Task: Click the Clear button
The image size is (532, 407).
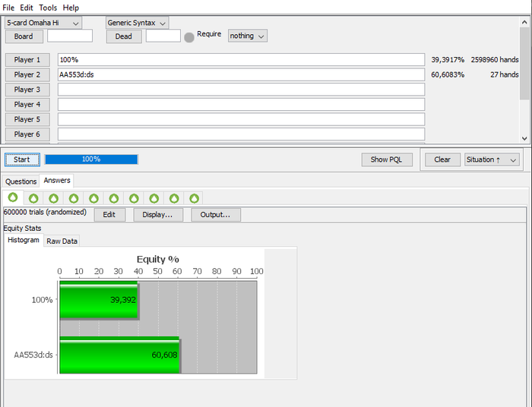Action: tap(442, 159)
